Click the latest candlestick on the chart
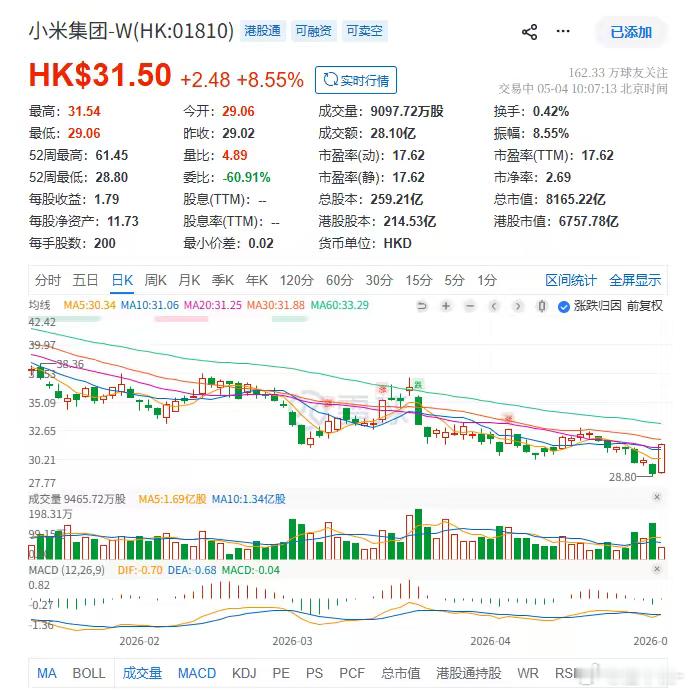Viewport: 692px width, 693px height. [662, 458]
